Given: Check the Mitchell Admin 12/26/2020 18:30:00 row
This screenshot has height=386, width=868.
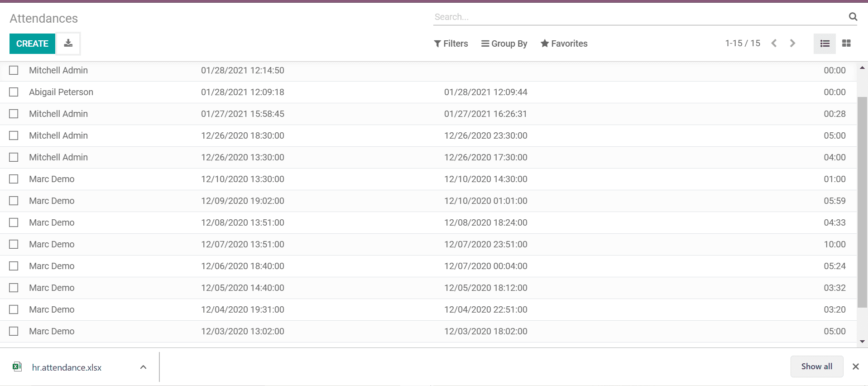Looking at the screenshot, I should [14, 135].
